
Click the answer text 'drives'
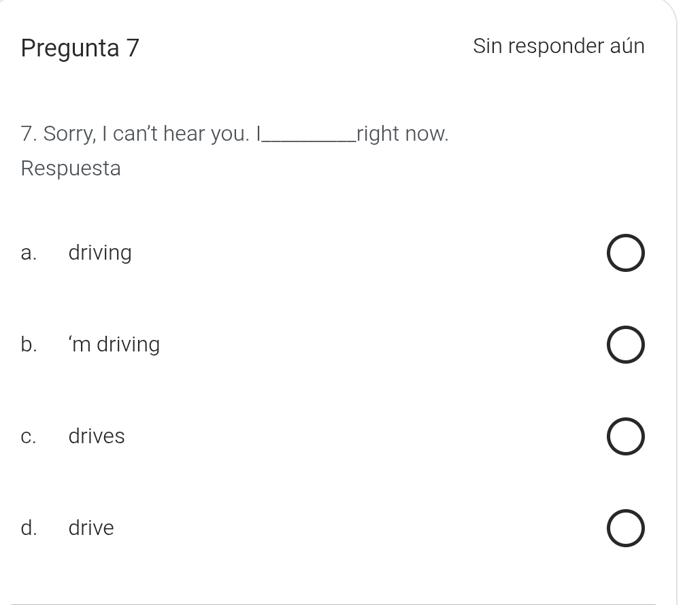[x=97, y=436]
